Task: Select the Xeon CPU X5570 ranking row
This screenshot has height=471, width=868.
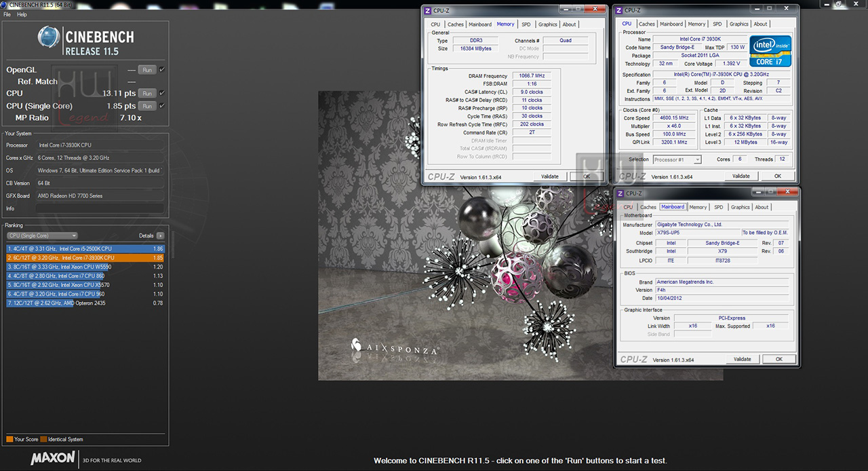Action: click(x=85, y=285)
